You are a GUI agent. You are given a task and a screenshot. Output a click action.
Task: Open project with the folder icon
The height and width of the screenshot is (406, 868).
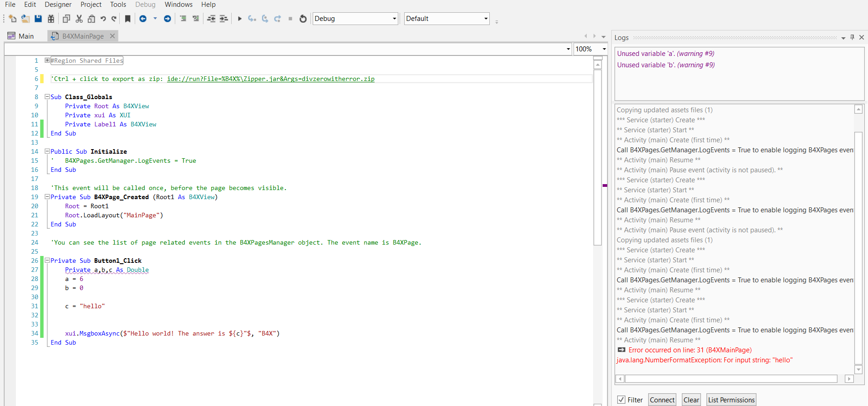click(x=25, y=19)
